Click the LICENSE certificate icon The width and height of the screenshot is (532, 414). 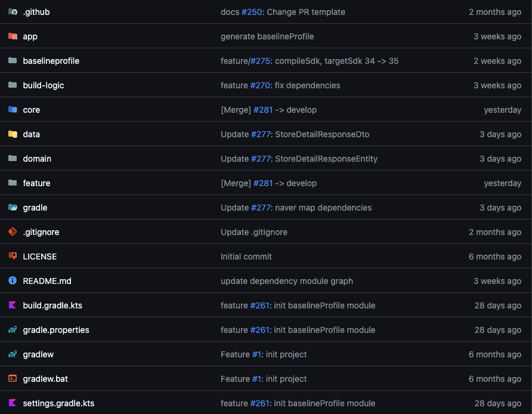tap(13, 256)
